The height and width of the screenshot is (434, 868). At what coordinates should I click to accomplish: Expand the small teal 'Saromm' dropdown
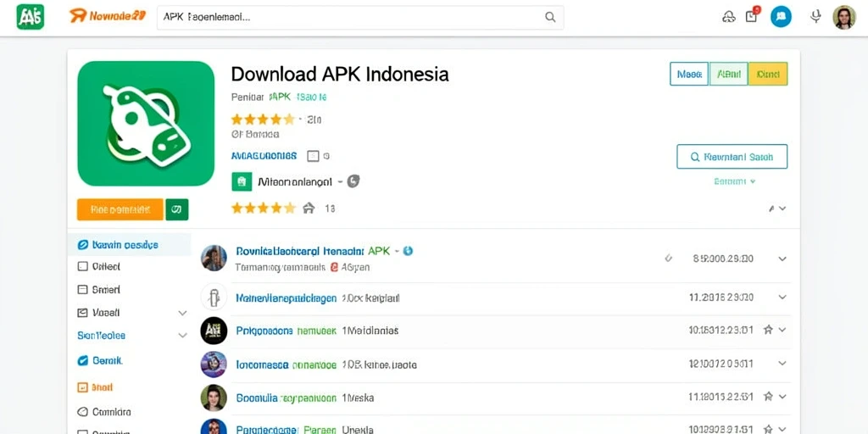[735, 181]
